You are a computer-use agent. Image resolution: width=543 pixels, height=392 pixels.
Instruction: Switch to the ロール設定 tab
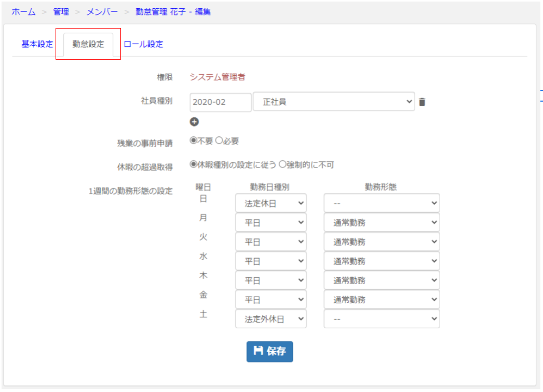click(143, 44)
